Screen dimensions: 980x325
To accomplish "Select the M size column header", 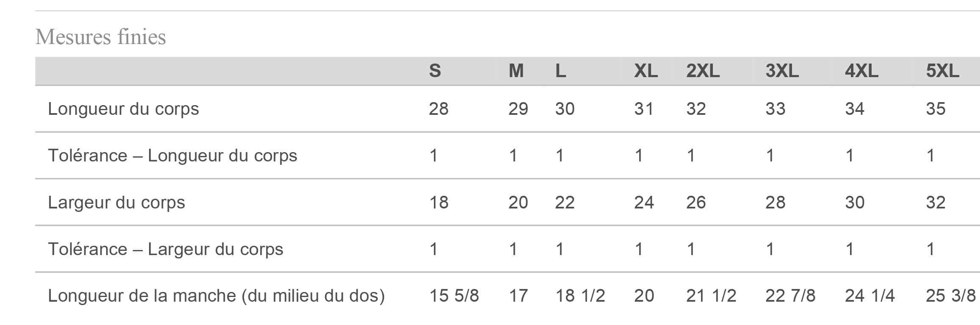I will [516, 71].
